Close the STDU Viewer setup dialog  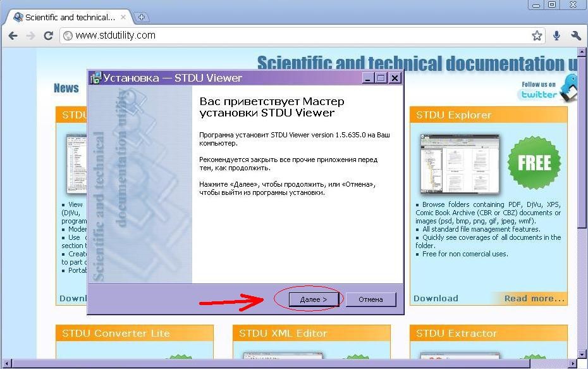click(x=395, y=78)
